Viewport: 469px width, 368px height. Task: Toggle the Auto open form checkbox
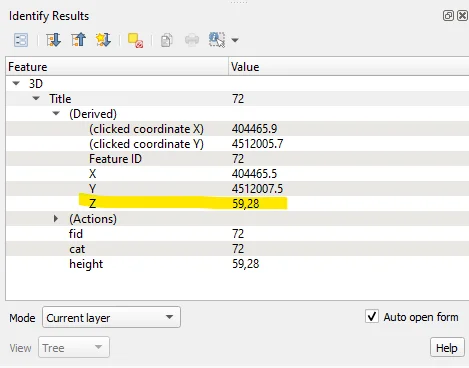[x=372, y=316]
